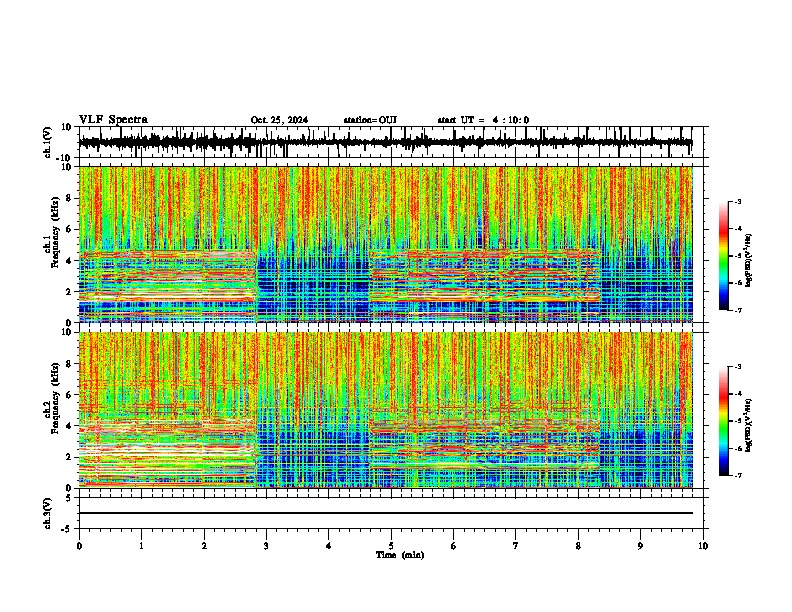Click the "8" kHz tick on ch.2 spectrogram
Image resolution: width=792 pixels, height=612 pixels.
pos(69,364)
